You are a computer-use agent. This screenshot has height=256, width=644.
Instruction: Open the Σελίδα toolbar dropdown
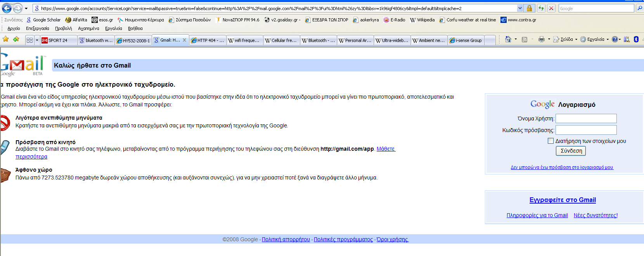click(565, 39)
